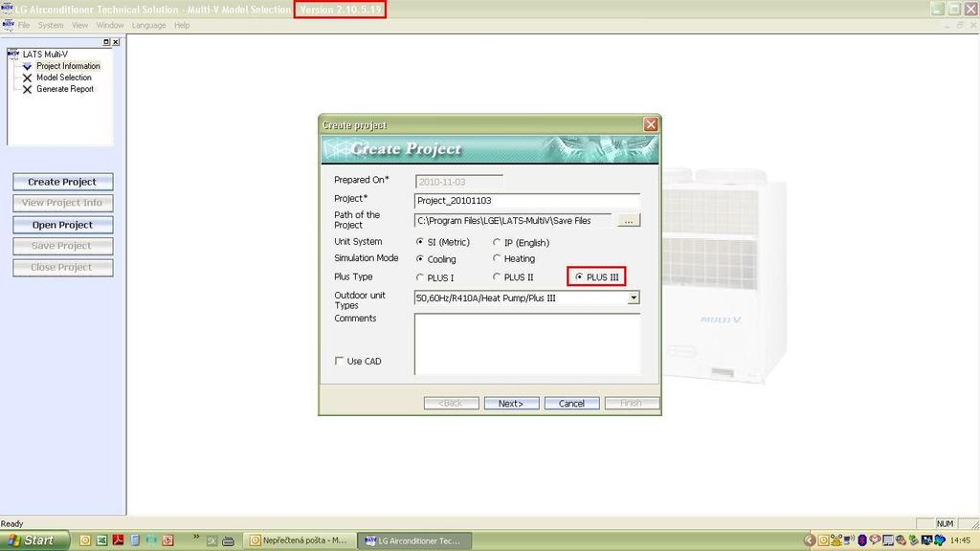Click the Comments text area
980x551 pixels.
click(x=527, y=344)
